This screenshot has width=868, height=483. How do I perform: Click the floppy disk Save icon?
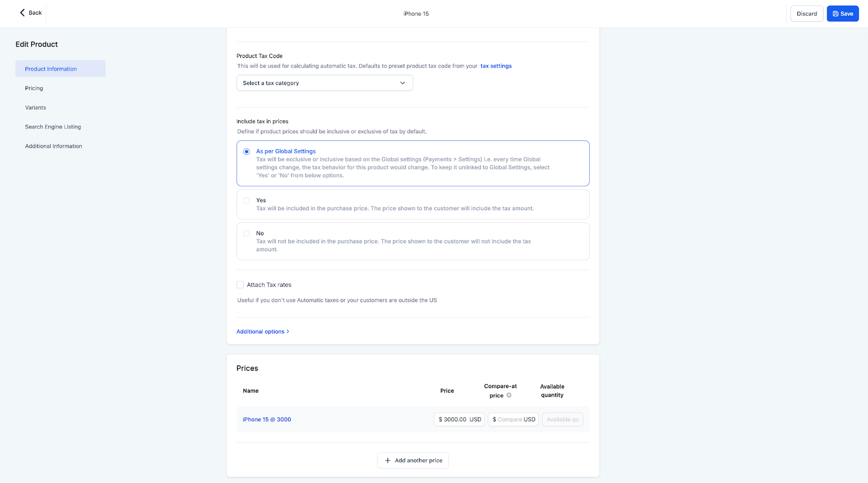click(835, 14)
